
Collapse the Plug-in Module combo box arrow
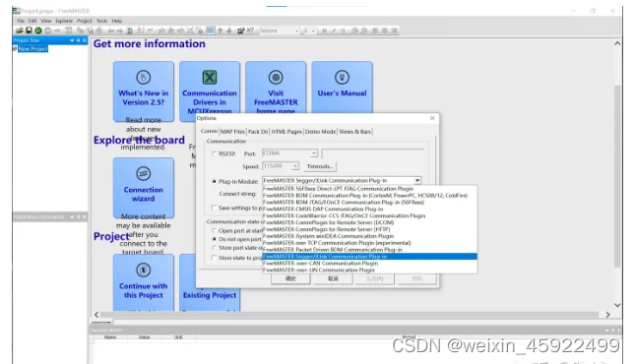click(417, 181)
